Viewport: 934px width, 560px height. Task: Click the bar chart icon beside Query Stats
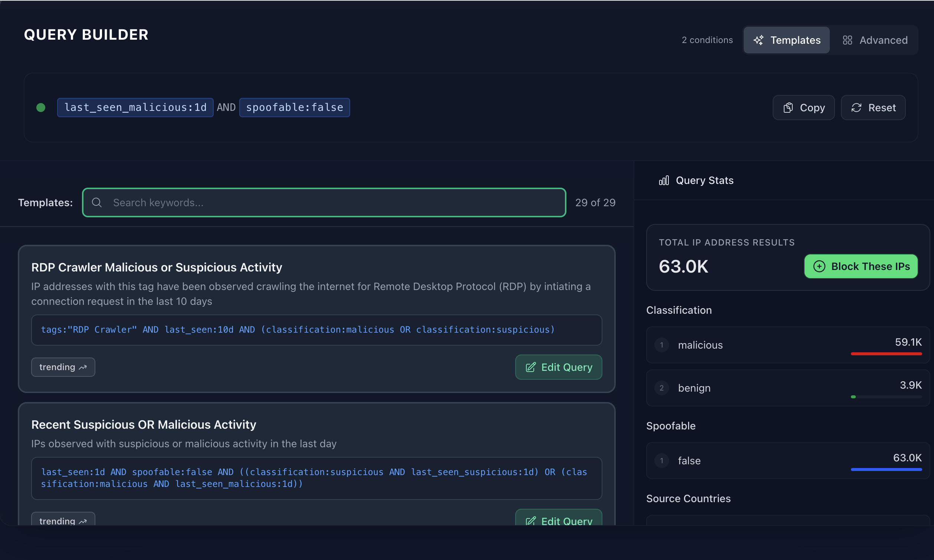coord(664,180)
